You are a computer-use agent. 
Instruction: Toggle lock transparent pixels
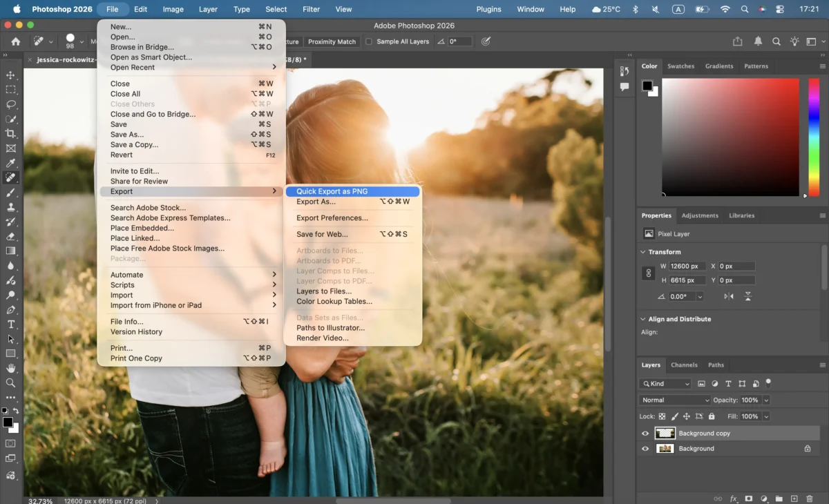662,416
